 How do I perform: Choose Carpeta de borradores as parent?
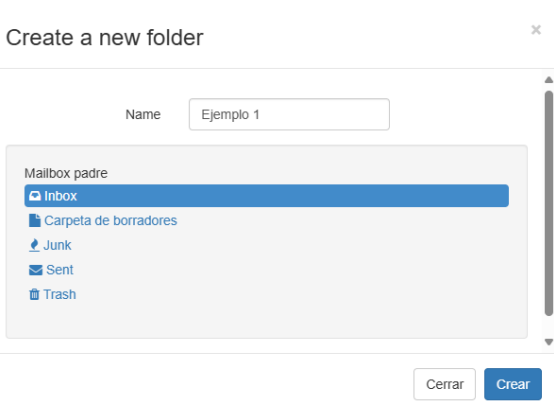click(x=111, y=221)
